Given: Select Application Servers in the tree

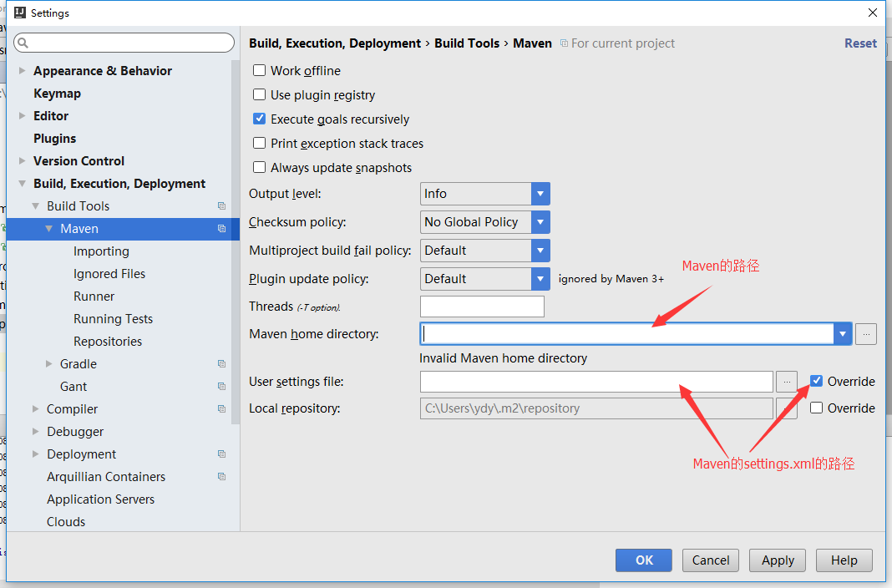Looking at the screenshot, I should tap(101, 499).
